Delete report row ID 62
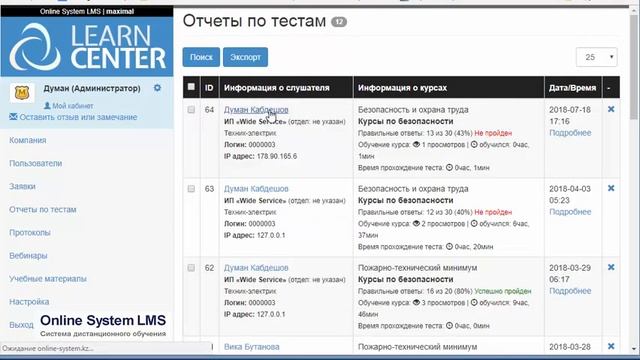Viewport: 640px width, 360px height. [611, 267]
